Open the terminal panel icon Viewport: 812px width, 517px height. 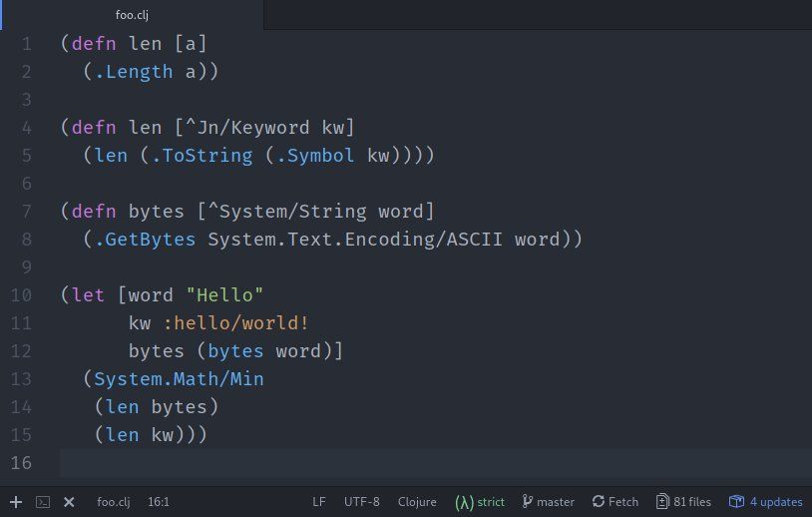pos(43,502)
